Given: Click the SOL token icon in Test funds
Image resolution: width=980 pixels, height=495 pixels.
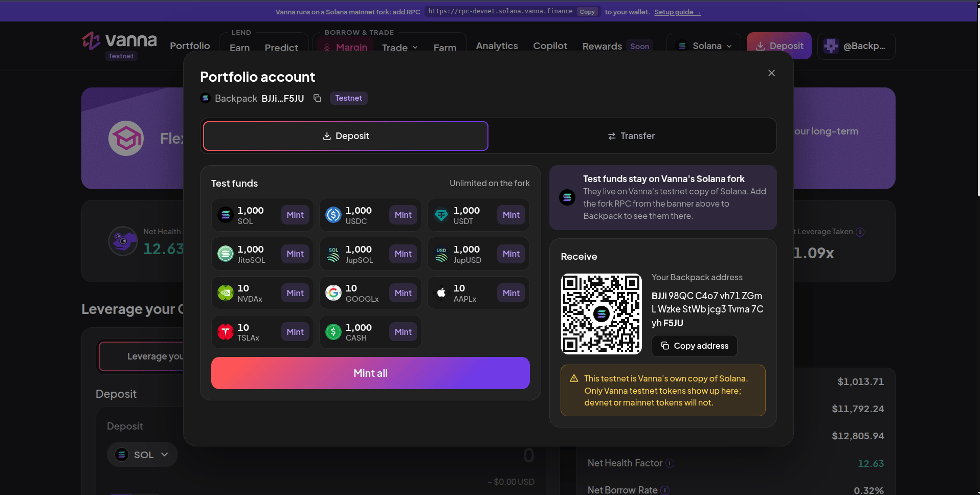Looking at the screenshot, I should (226, 215).
